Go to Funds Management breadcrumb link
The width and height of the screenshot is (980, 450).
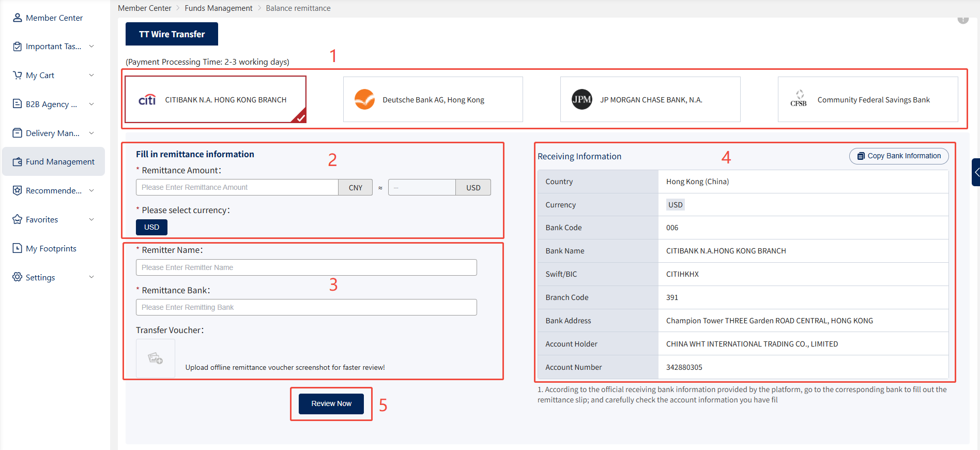click(x=219, y=8)
